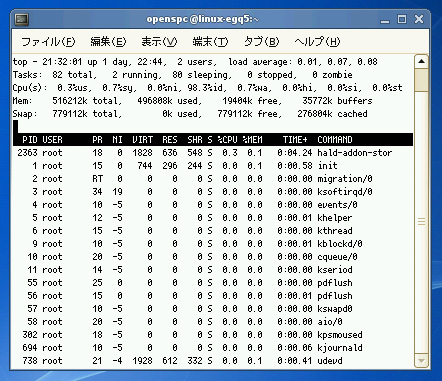Click the events/0 process name
442x381 pixels.
click(337, 205)
